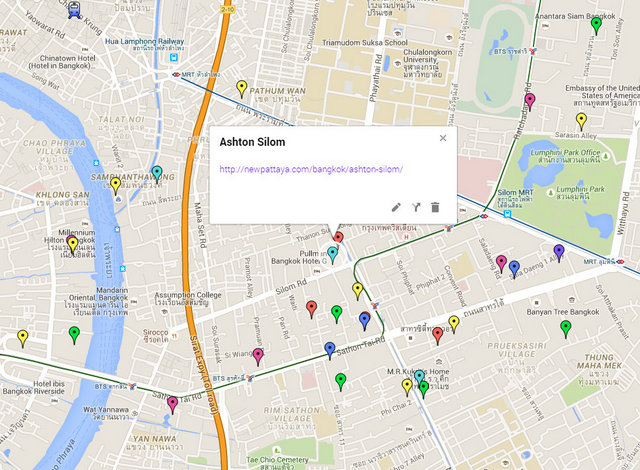This screenshot has width=640, height=470.
Task: Click the blue pin on Sathon Tai Rd label
Action: [330, 350]
